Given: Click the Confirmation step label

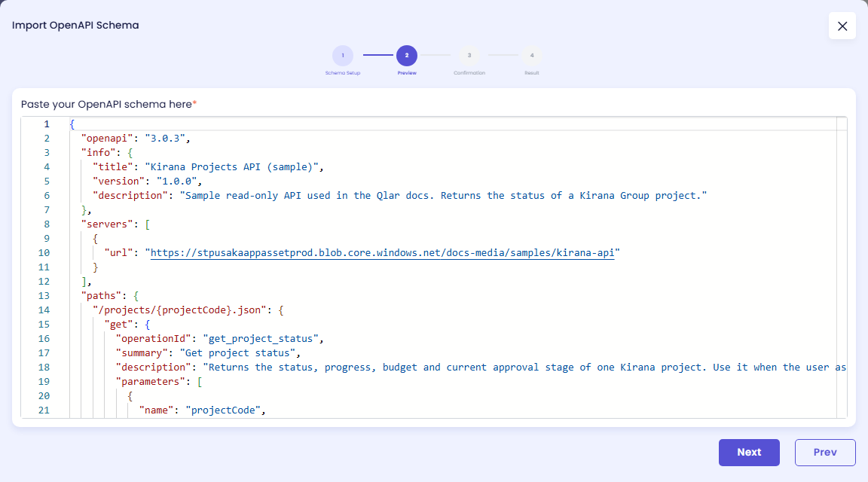Looking at the screenshot, I should tap(469, 73).
